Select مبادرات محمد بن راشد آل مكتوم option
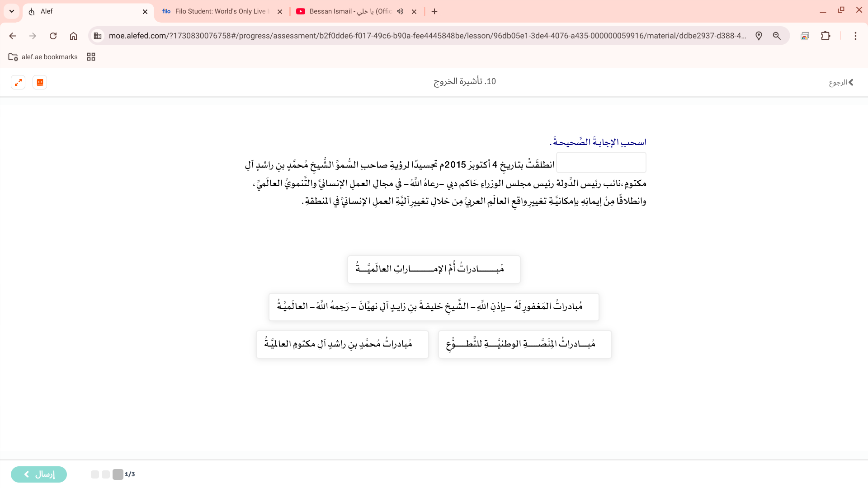 tap(342, 344)
